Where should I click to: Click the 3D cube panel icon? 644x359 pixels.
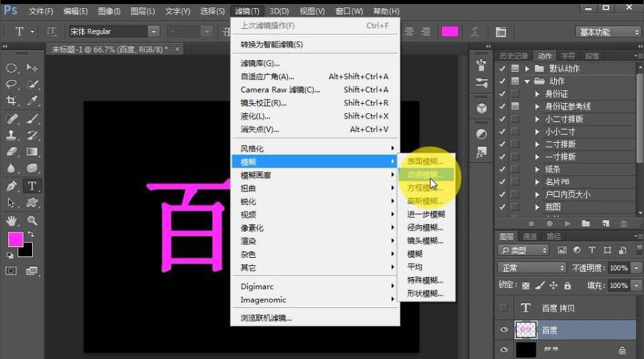point(481,109)
